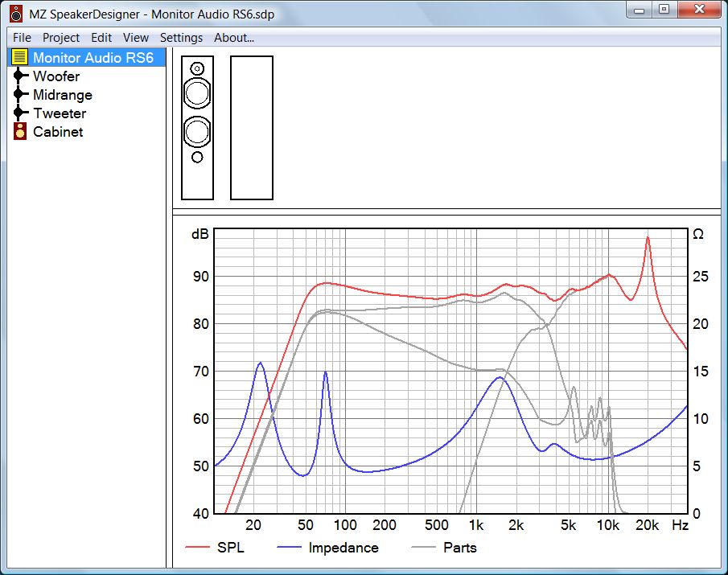Click the MZ SpeakerDesigner title bar app icon

(16, 14)
